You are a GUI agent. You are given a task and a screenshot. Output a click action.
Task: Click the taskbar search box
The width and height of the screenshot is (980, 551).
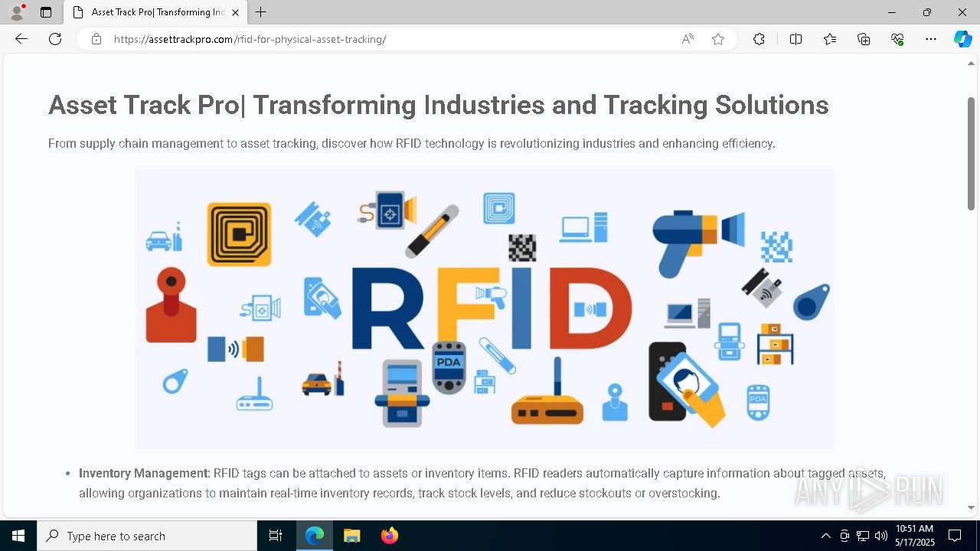pos(147,536)
